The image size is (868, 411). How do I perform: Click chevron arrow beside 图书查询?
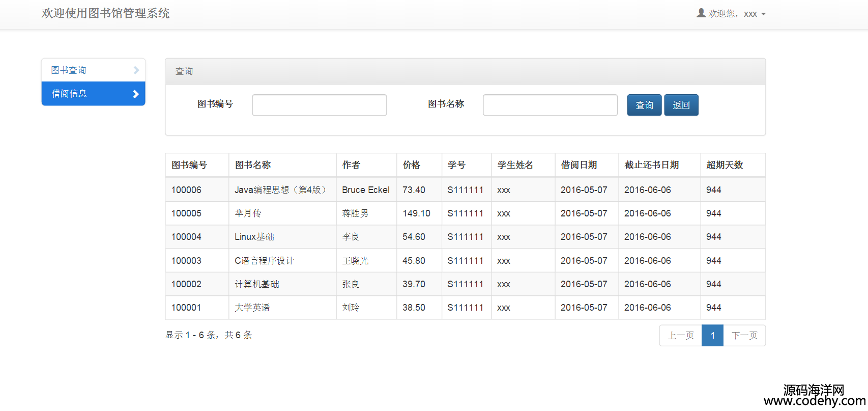pyautogui.click(x=136, y=70)
